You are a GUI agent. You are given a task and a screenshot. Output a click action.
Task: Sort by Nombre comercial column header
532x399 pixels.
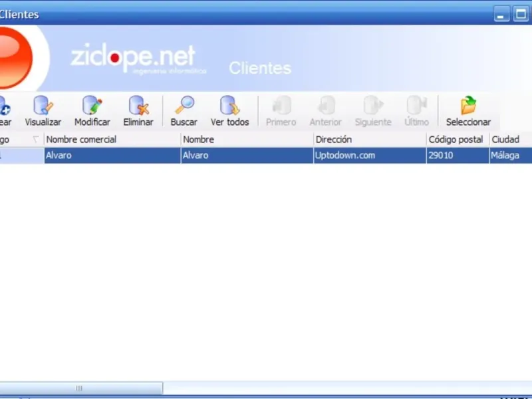coord(112,140)
